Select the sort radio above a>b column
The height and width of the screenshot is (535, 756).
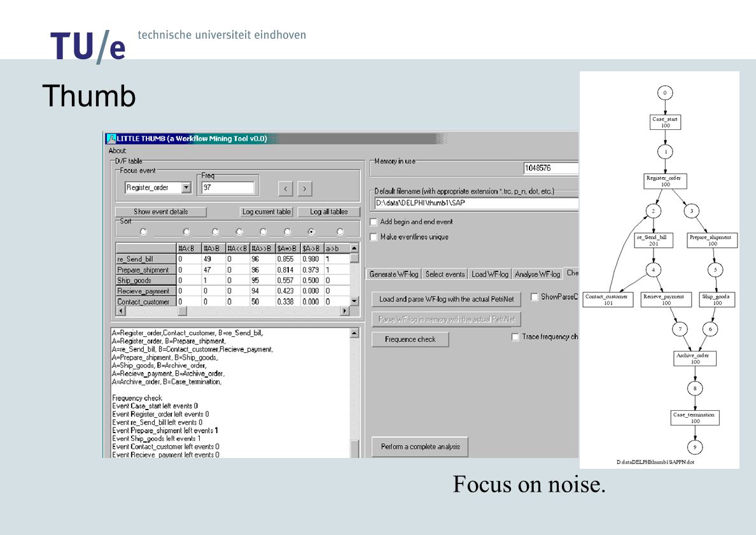(x=340, y=232)
